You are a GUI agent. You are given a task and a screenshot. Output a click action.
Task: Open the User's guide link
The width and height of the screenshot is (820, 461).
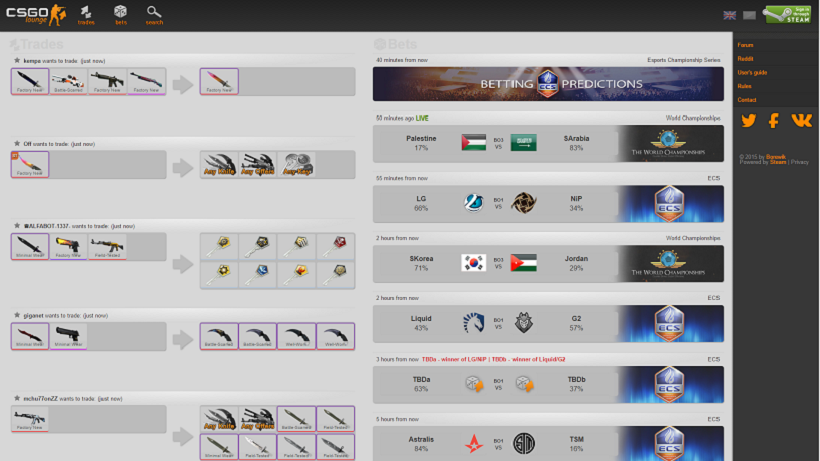point(752,73)
